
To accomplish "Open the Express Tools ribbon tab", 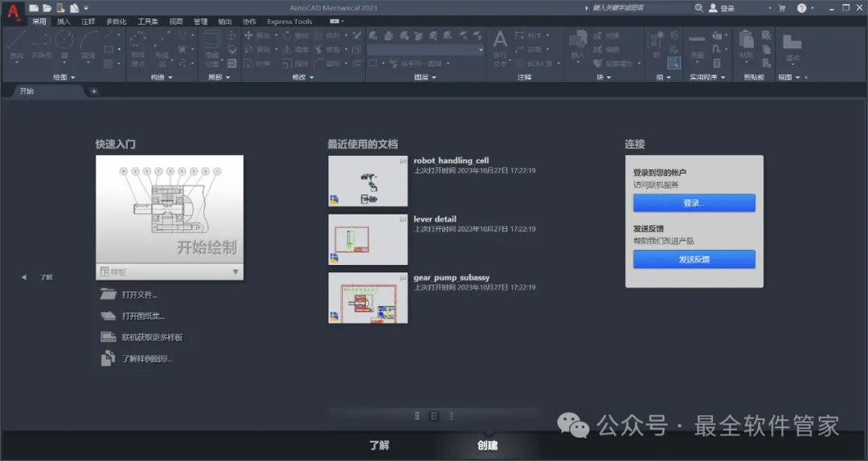I will click(289, 22).
